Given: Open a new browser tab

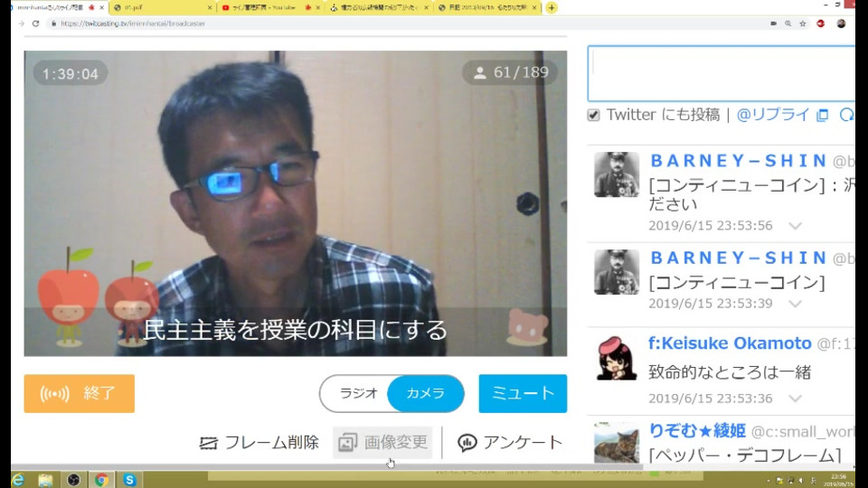Looking at the screenshot, I should [x=552, y=7].
